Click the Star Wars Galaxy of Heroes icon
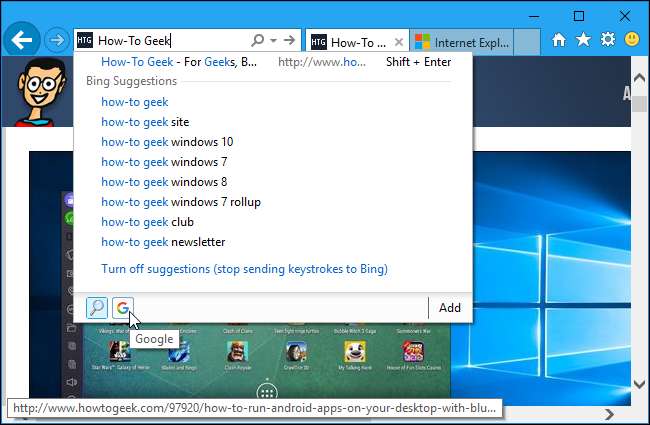Screen dimensions: 650x425 [120, 352]
